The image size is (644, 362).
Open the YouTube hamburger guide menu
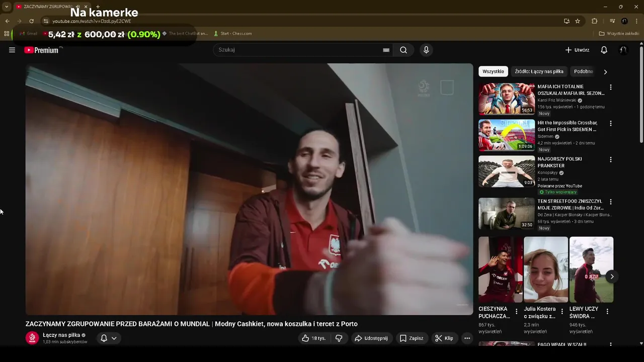[12, 50]
